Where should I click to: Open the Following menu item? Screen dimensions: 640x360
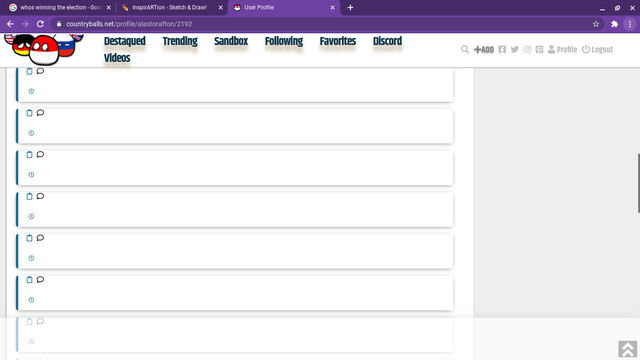[x=284, y=41]
